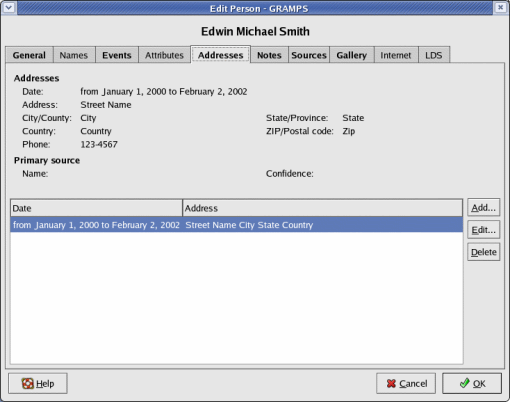Click the lifebuoy icon on Help button
Screen dimensions: 510x402
28,383
